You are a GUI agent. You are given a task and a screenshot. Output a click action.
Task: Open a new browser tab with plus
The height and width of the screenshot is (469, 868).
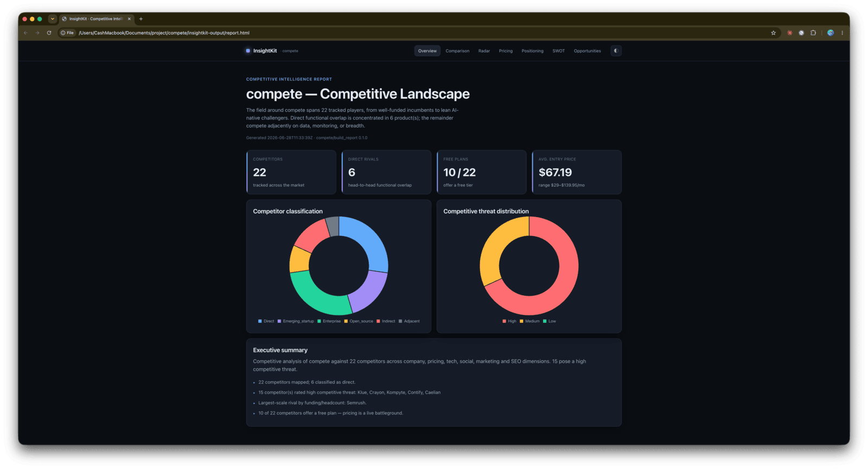[141, 19]
